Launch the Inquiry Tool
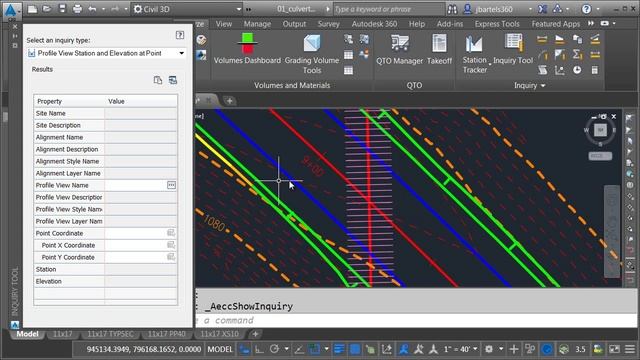Image resolution: width=640 pixels, height=360 pixels. [513, 50]
